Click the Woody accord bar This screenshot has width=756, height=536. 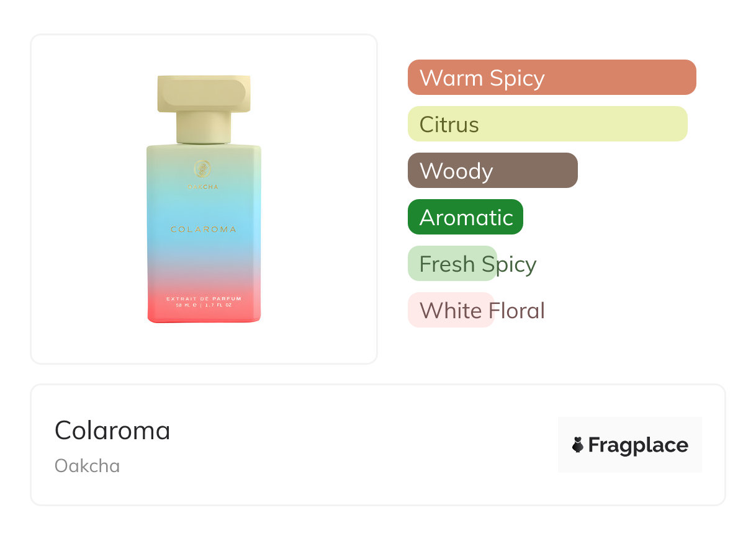point(492,171)
